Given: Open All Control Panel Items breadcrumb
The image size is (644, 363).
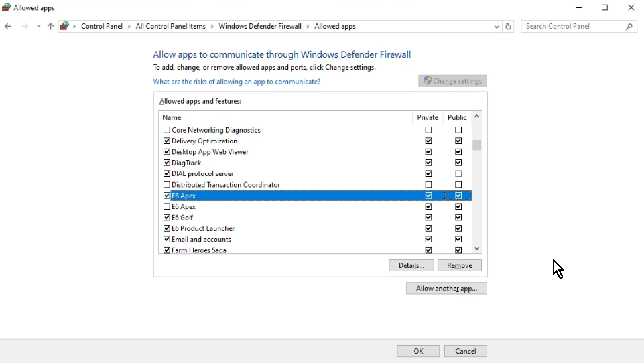Looking at the screenshot, I should 170,26.
